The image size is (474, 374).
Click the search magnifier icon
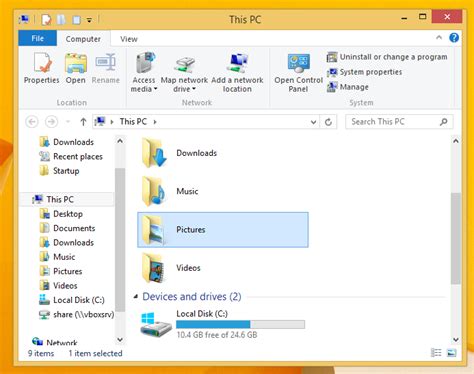tap(444, 122)
